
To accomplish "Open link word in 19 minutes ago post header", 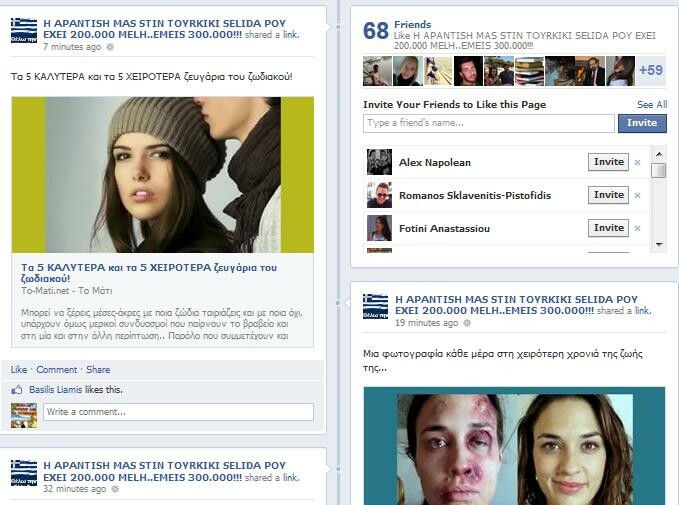I will [x=643, y=311].
